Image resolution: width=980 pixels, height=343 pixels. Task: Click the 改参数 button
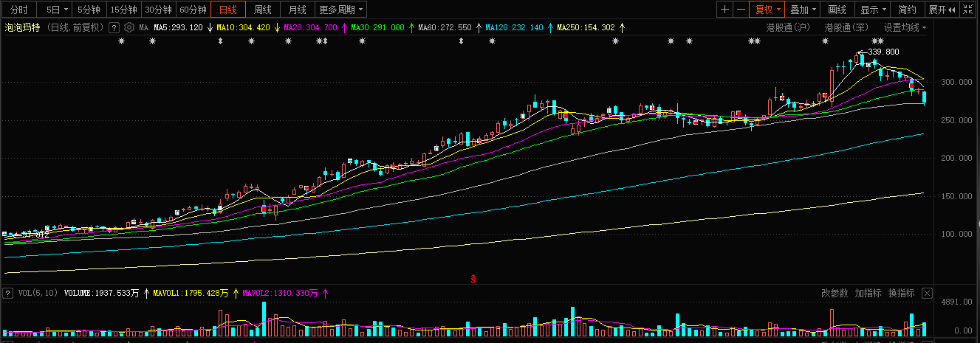point(835,293)
